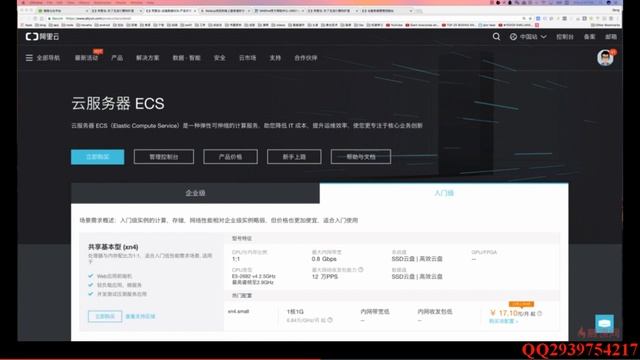Switch to the 入门级 tab
Screen dimensions: 640x360
coord(444,193)
